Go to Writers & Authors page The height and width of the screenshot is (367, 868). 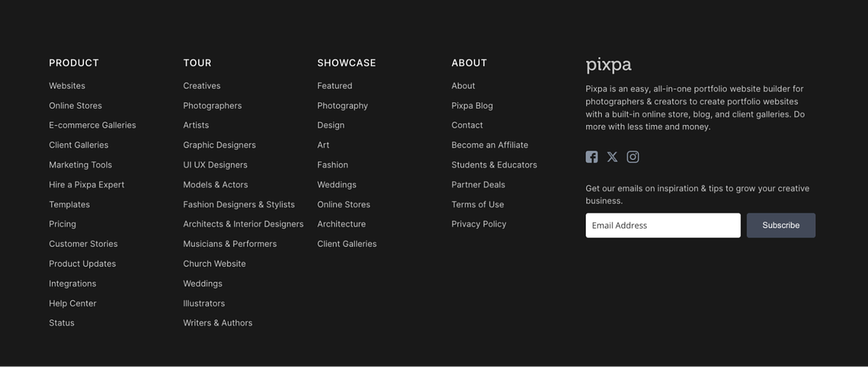[x=218, y=323]
